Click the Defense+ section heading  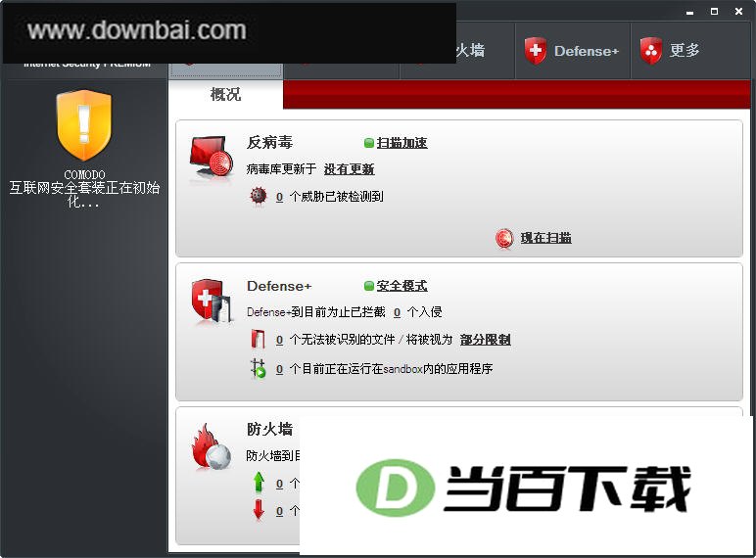pyautogui.click(x=279, y=286)
